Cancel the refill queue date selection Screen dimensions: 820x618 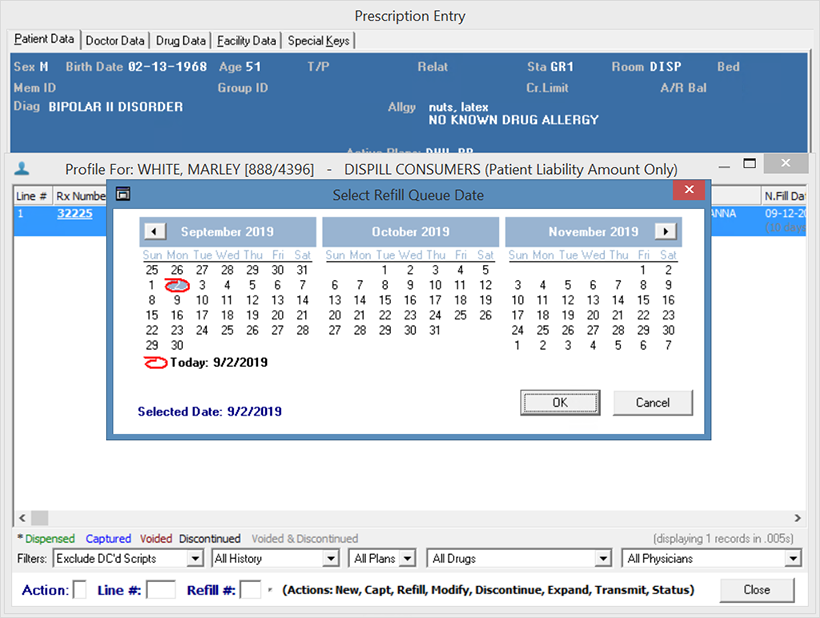[x=653, y=402]
